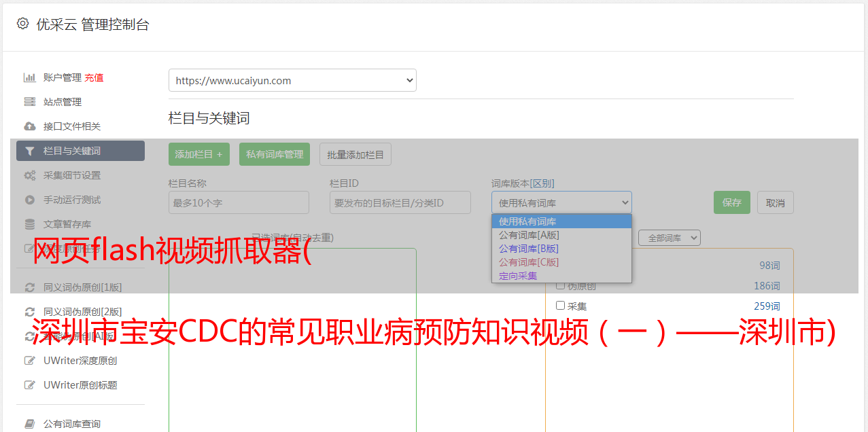868x432 pixels.
Task: Choose 公有词库[B版] option
Action: 561,249
